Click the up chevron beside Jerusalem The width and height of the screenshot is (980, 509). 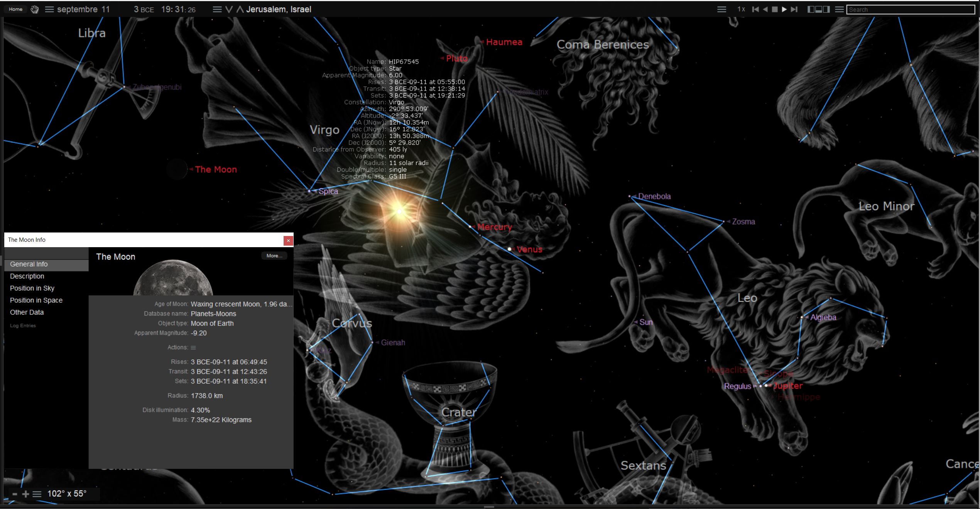240,9
